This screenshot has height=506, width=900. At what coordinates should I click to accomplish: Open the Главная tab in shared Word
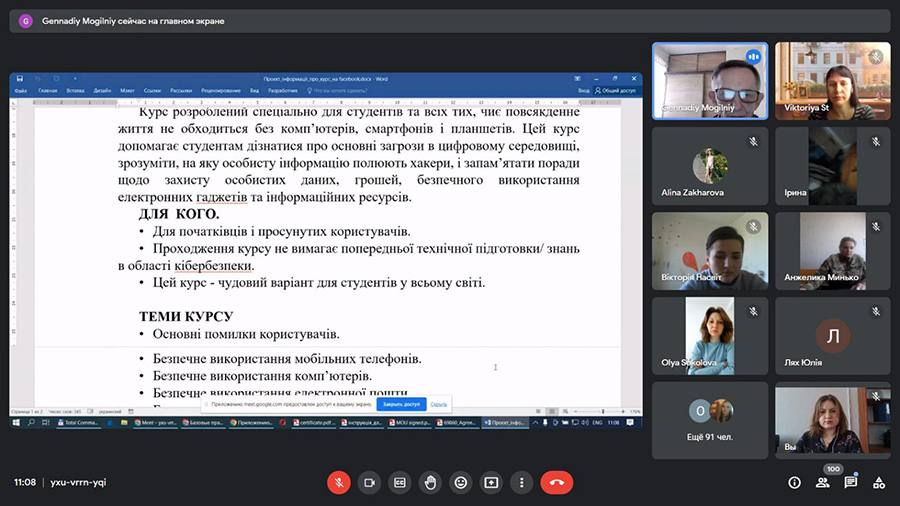tap(48, 91)
